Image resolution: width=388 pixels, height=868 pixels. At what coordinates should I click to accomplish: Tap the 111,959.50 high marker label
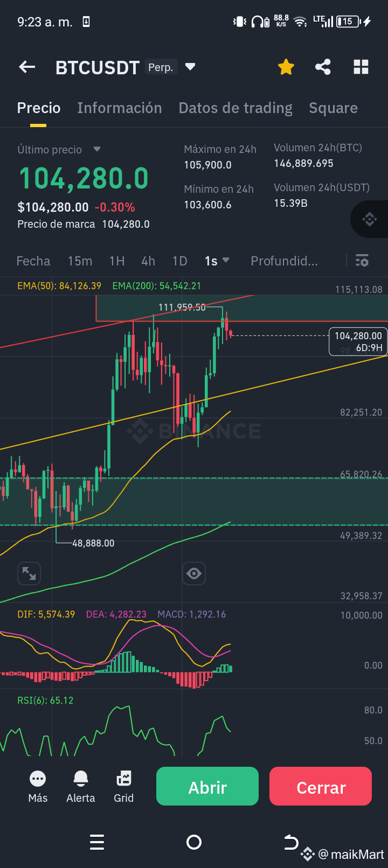[x=182, y=307]
